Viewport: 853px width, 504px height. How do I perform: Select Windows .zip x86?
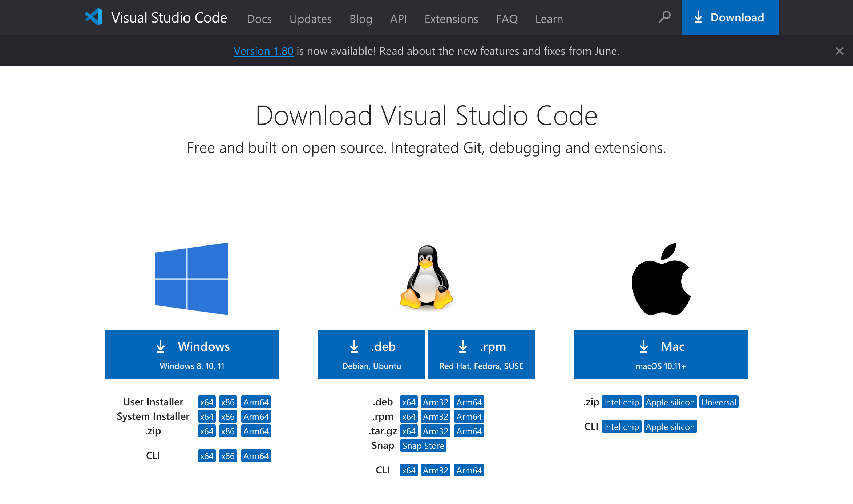(x=228, y=431)
